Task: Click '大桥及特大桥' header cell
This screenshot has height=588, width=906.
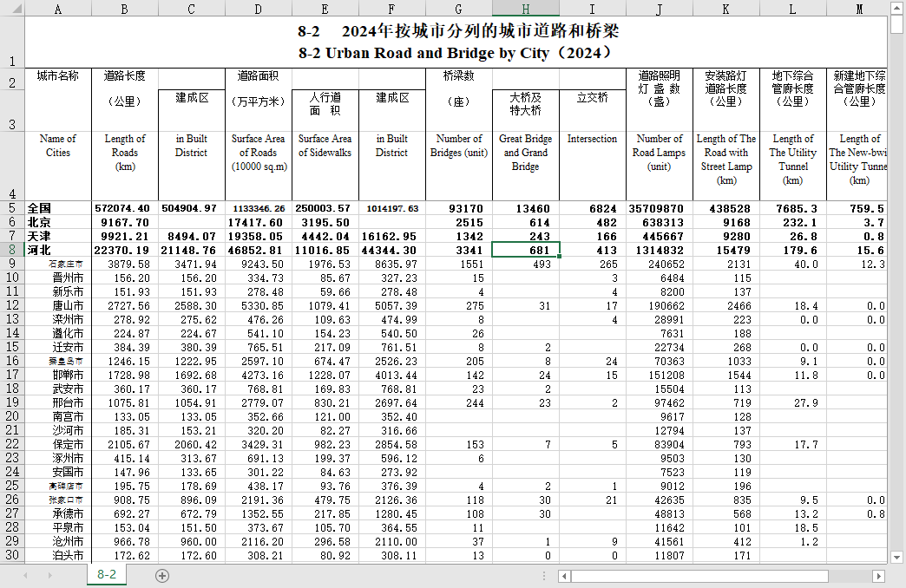Action: (x=526, y=110)
